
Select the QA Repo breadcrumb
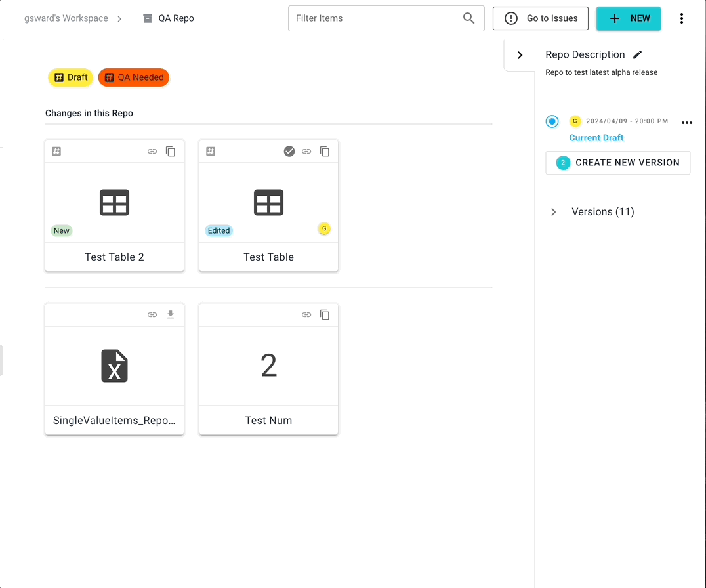176,18
